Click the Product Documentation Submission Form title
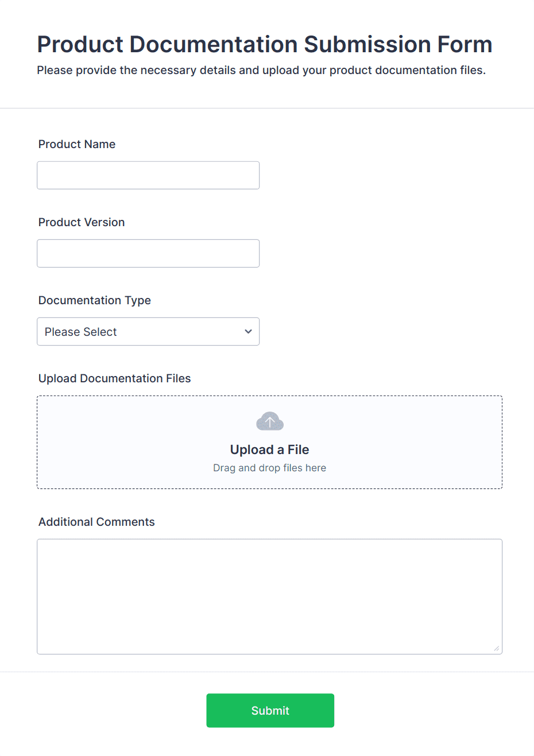Screen dimensions: 534x756 (264, 44)
